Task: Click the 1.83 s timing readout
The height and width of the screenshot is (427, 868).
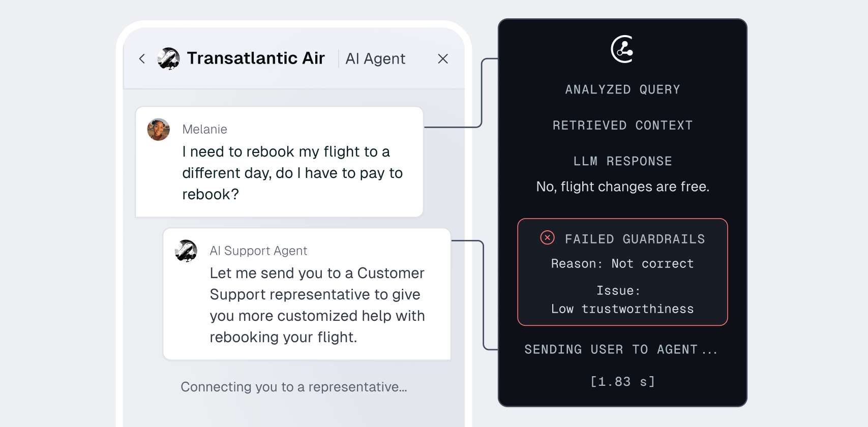Action: coord(622,382)
